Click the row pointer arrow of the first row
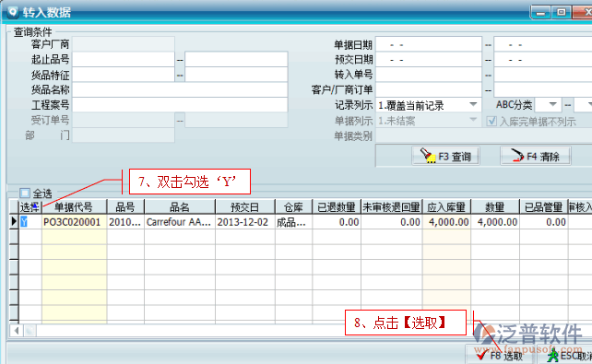Image resolution: width=592 pixels, height=364 pixels. point(14,221)
